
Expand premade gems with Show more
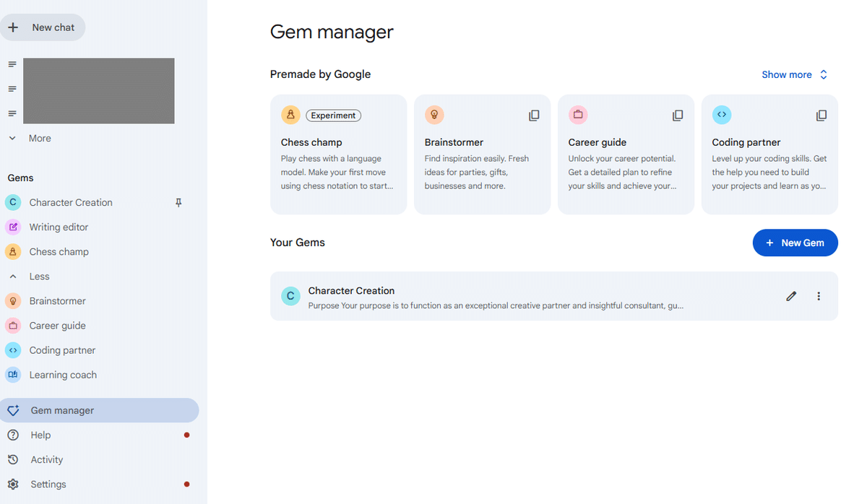(794, 74)
